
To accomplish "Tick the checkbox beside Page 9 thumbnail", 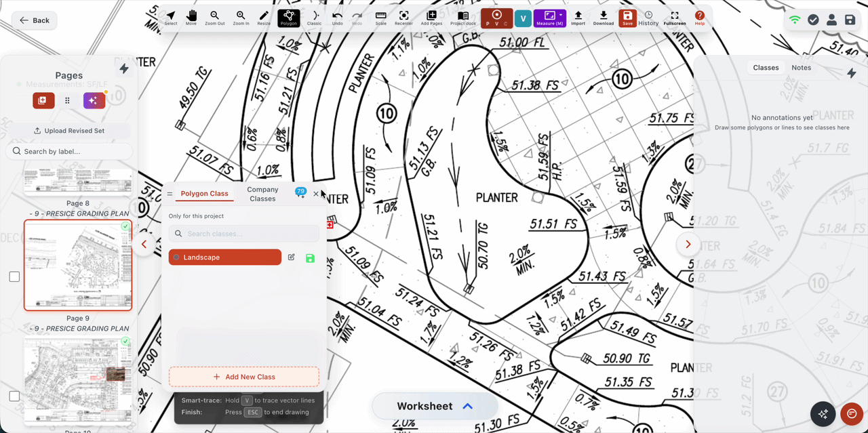I will 14,276.
